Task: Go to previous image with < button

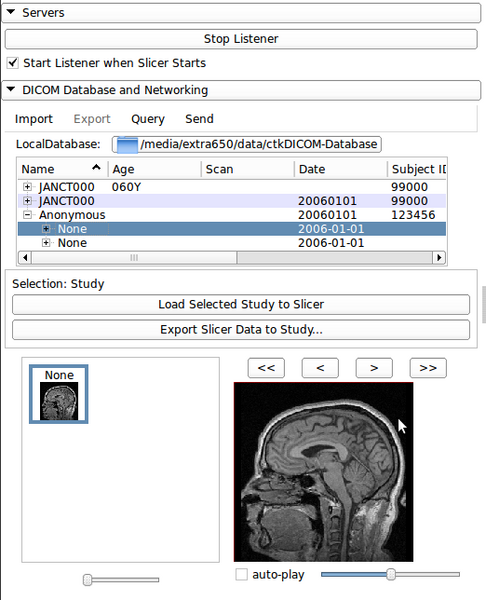Action: pyautogui.click(x=320, y=368)
